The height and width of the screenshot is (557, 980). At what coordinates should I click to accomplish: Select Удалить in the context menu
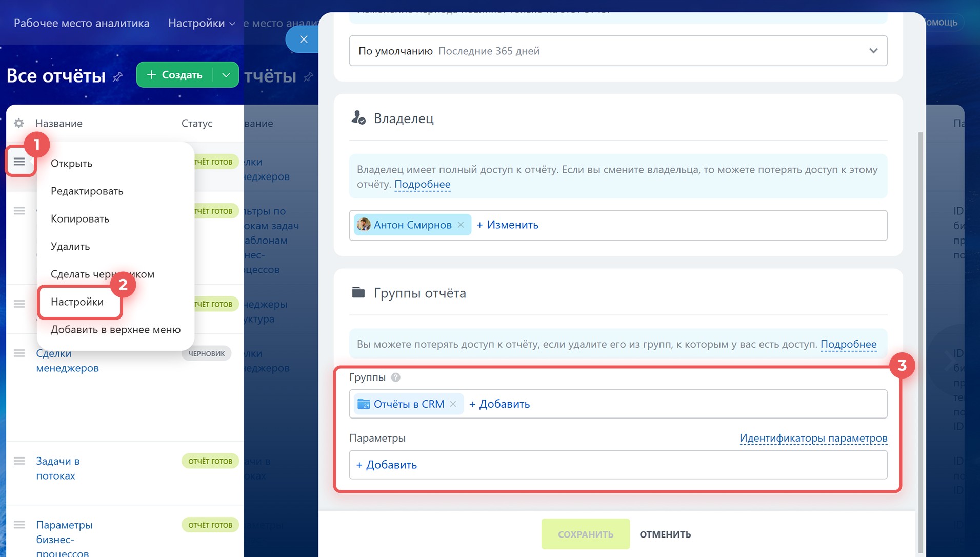point(70,247)
